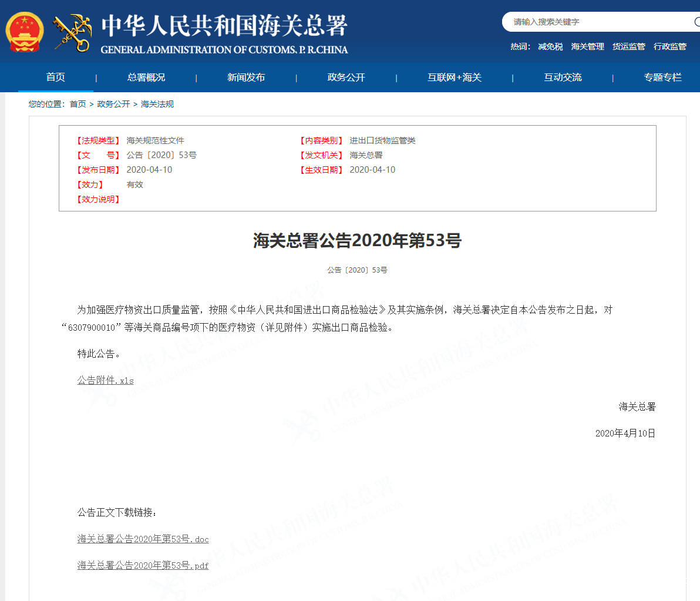Click the 热词 label
The height and width of the screenshot is (601, 700).
click(x=520, y=46)
